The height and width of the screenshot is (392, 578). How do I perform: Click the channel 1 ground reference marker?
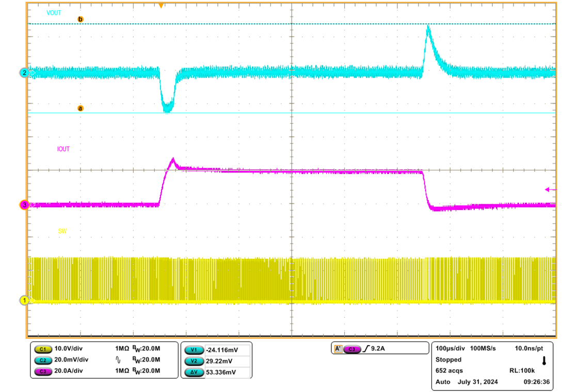(24, 300)
